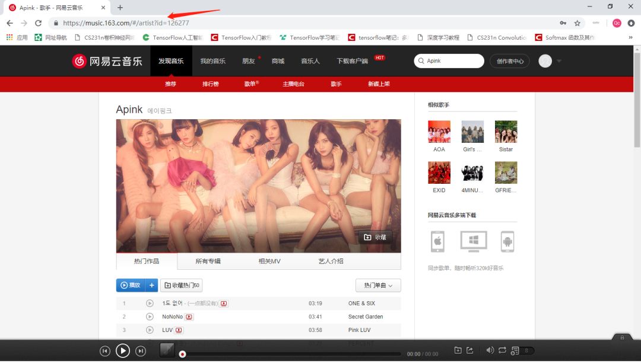Click the plus button next to 播放

point(152,285)
